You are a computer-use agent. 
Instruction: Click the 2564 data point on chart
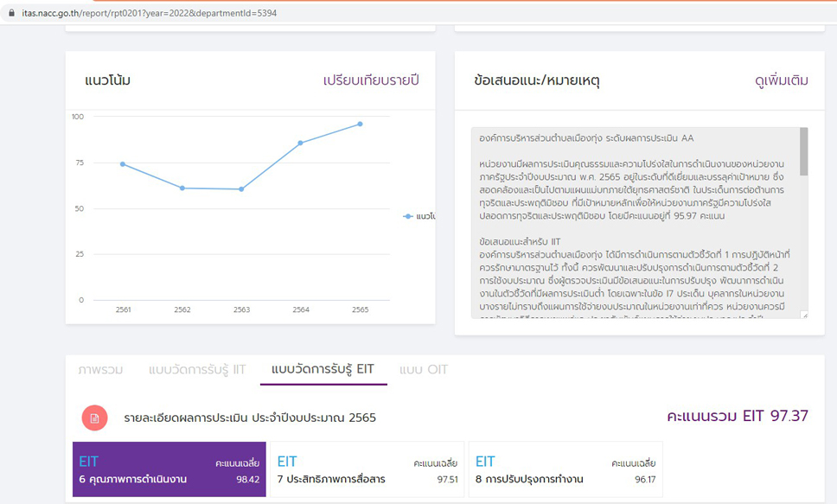tap(301, 143)
